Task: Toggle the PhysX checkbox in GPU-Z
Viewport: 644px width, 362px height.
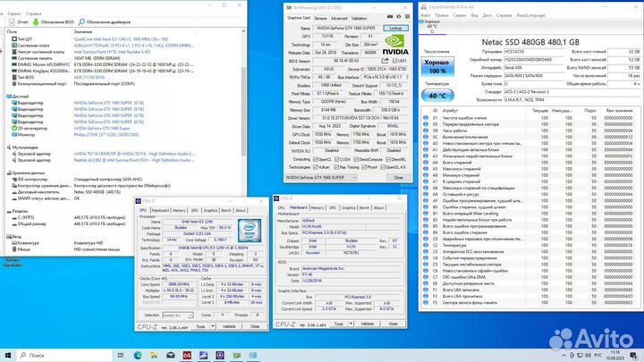Action: pyautogui.click(x=364, y=167)
